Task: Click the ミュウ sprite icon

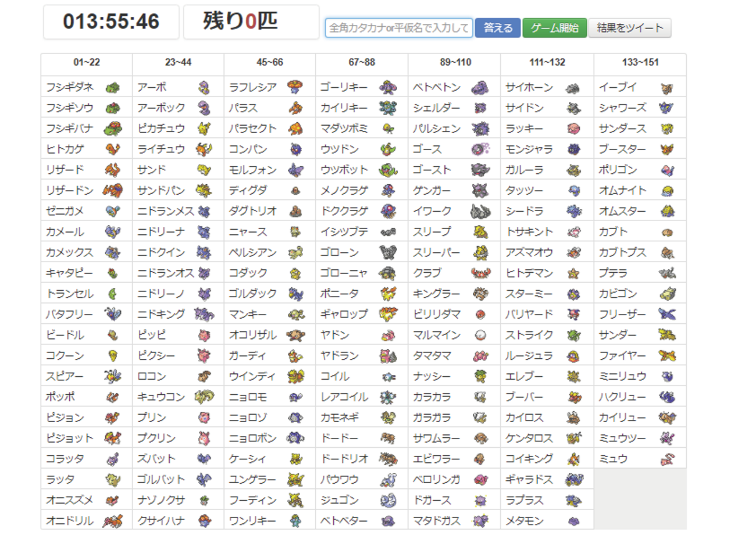Action: (x=666, y=458)
